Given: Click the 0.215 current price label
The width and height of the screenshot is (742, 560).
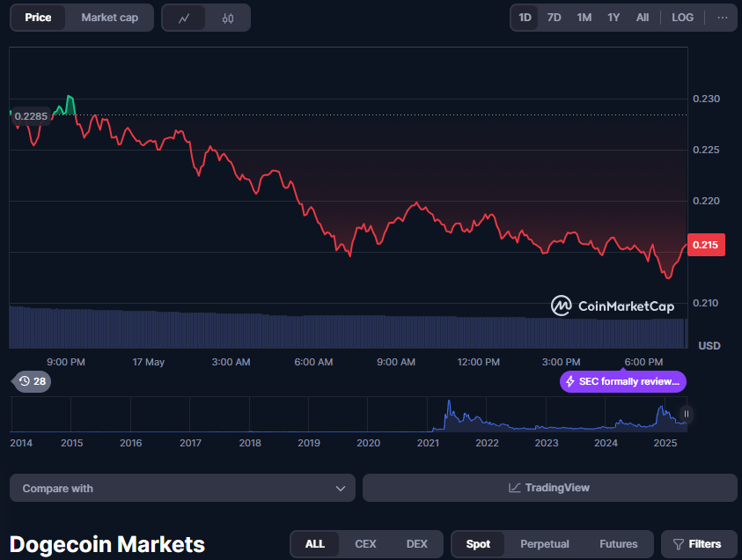Looking at the screenshot, I should click(707, 245).
